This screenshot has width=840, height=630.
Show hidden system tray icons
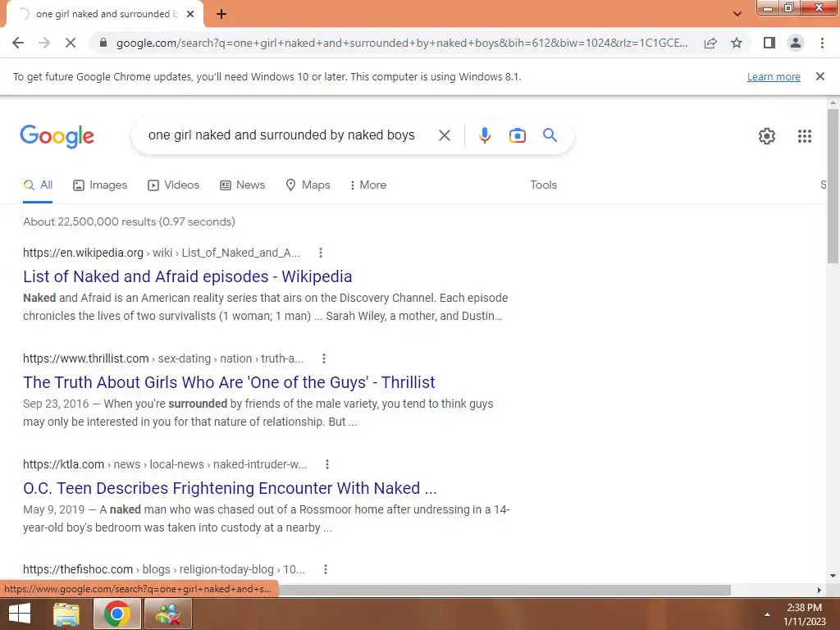pos(767,614)
